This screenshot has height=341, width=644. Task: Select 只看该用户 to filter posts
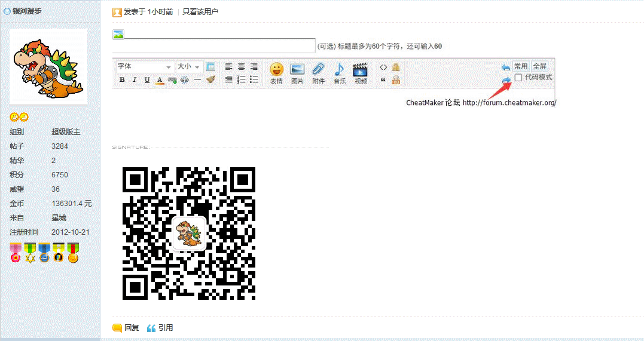(200, 12)
